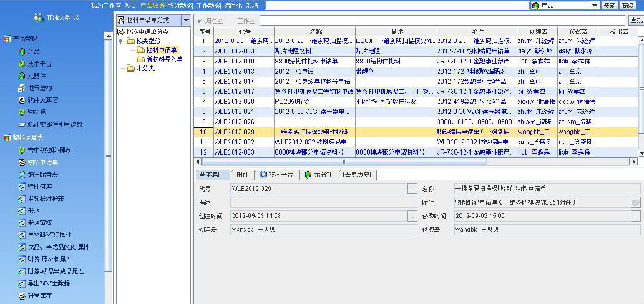The width and height of the screenshot is (644, 304).
Task: Click the ellipsis button beside 代号 field
Action: point(411,189)
